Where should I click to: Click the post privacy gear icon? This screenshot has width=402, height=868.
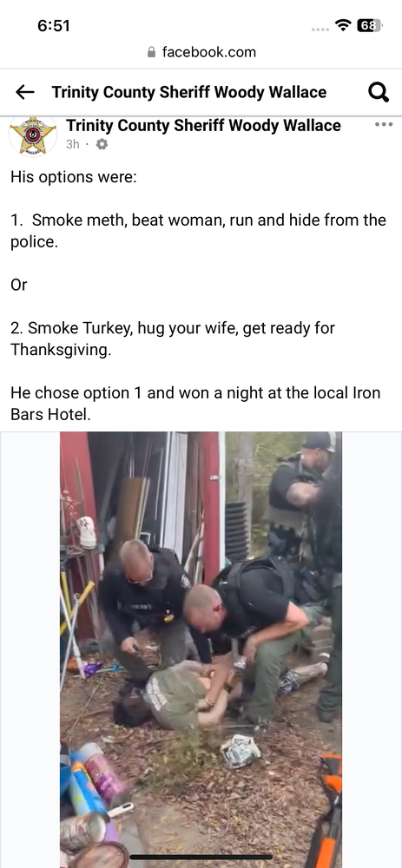click(x=102, y=144)
